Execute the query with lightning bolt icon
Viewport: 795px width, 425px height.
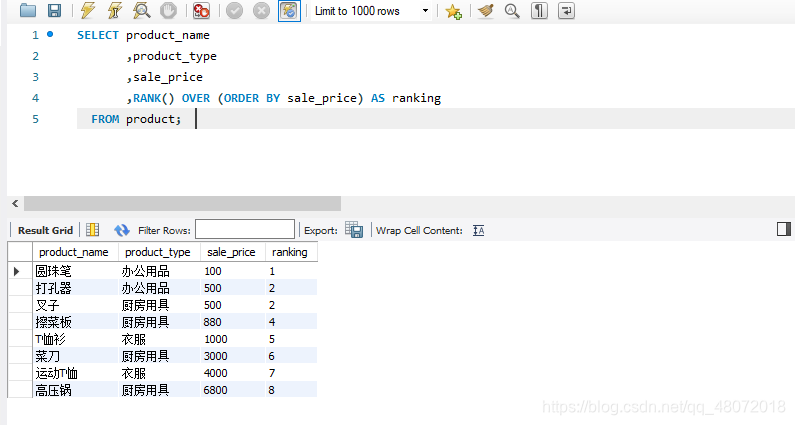click(88, 11)
